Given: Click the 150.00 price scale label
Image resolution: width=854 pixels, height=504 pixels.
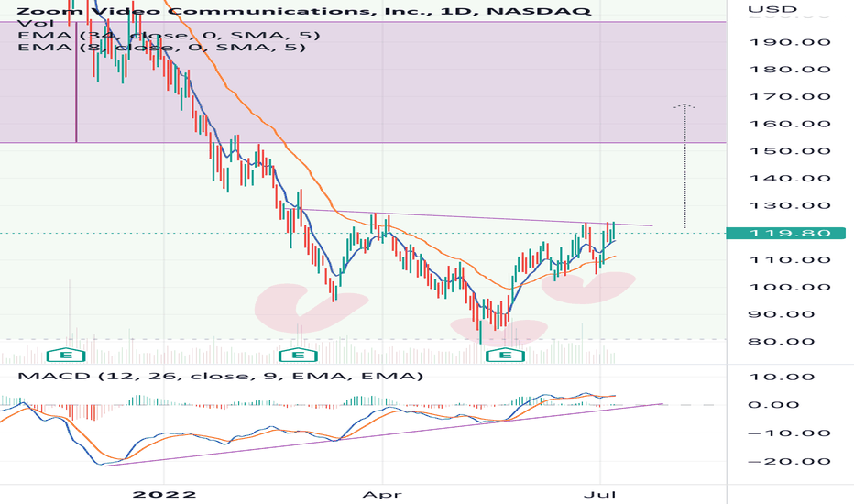Looking at the screenshot, I should point(790,151).
